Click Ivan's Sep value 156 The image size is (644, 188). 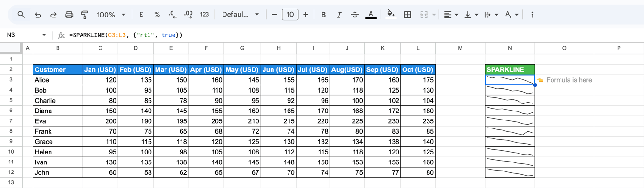point(383,162)
